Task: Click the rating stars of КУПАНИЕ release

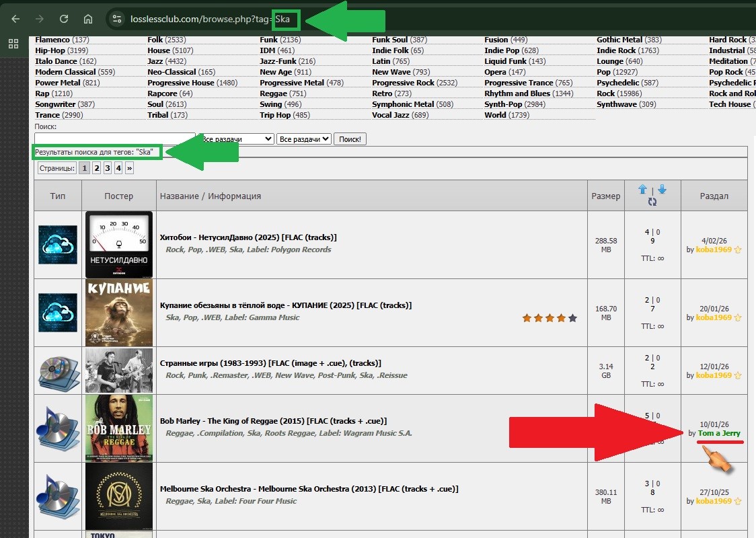Action: tap(550, 317)
